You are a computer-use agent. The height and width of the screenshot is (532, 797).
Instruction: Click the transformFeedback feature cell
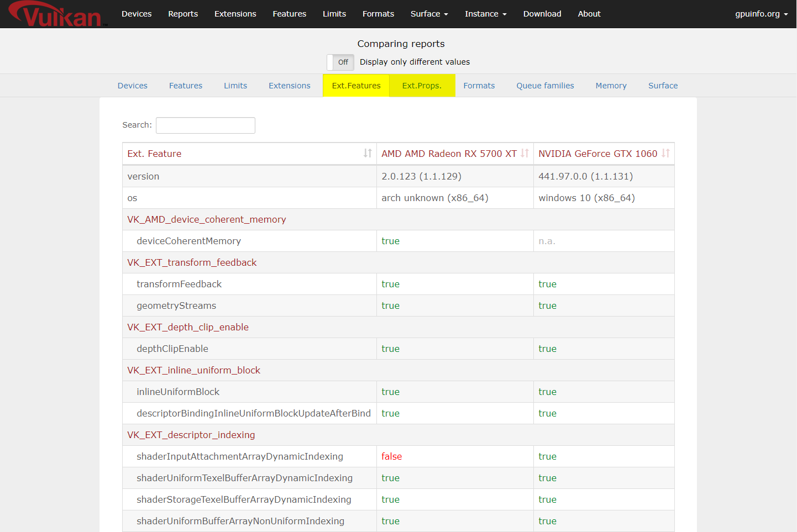(x=249, y=284)
